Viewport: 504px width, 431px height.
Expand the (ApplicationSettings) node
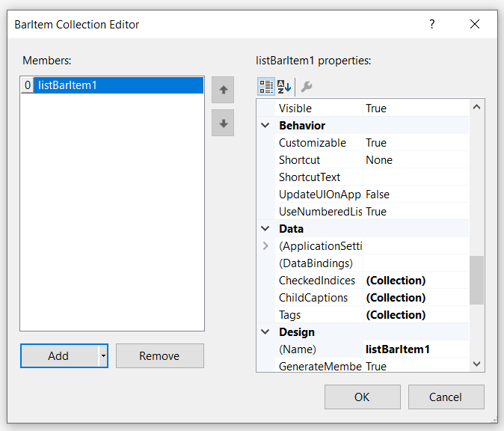click(265, 246)
